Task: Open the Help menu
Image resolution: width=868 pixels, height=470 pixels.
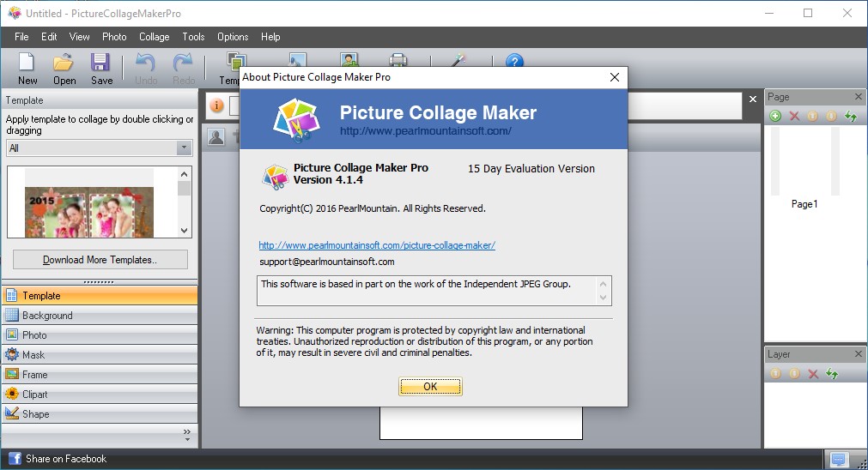Action: [270, 37]
